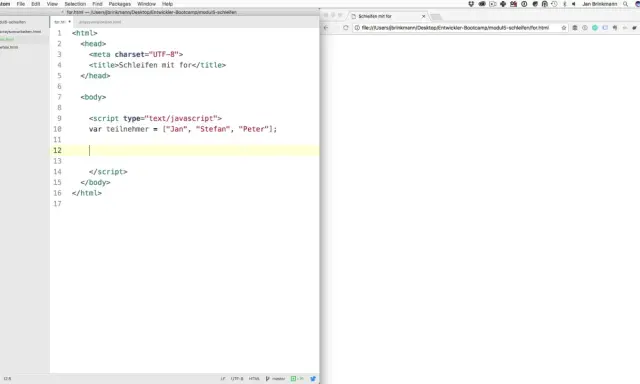This screenshot has height=384, width=640.
Task: Click the green round Chrome extension icon
Action: [x=595, y=28]
